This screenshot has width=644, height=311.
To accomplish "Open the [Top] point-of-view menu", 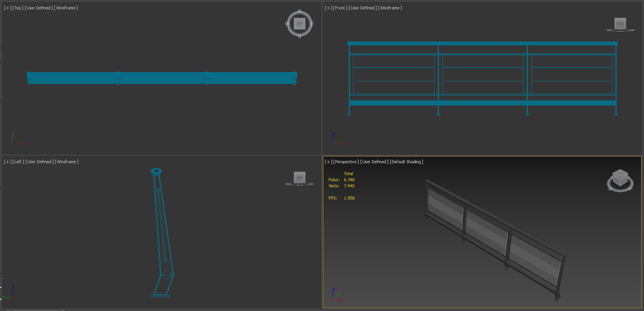I will click(x=18, y=8).
